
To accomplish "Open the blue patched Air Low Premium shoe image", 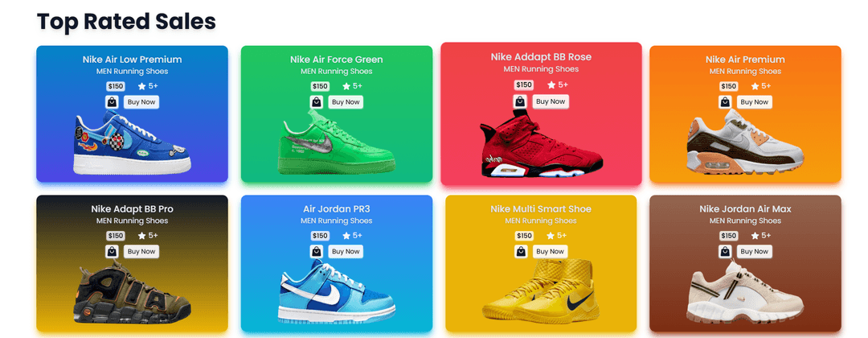I will coord(132,142).
